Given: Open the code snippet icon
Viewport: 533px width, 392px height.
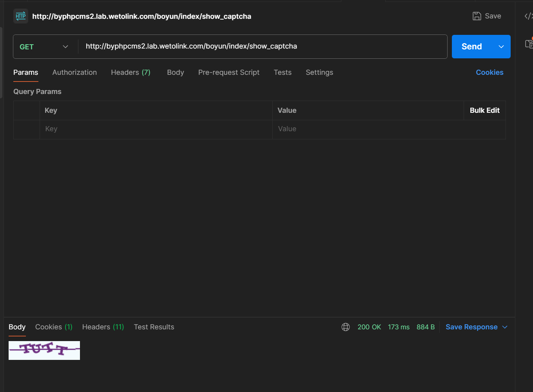Looking at the screenshot, I should pyautogui.click(x=528, y=16).
